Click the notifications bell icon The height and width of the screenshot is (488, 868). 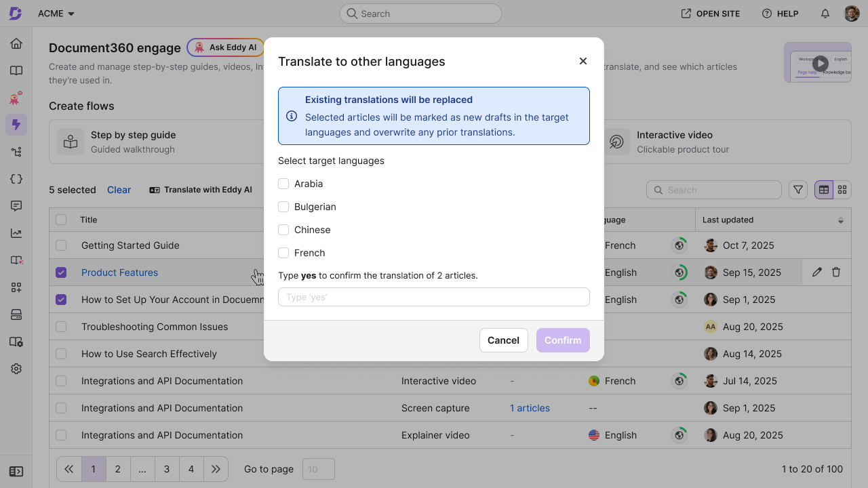pos(825,14)
